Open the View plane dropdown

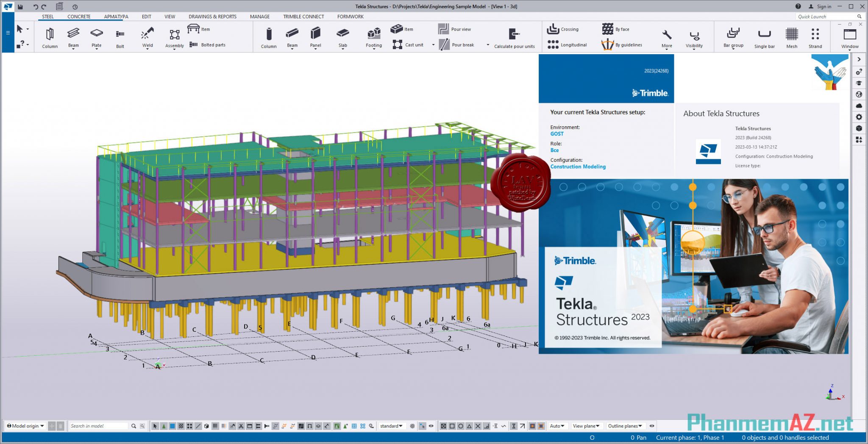(x=587, y=426)
